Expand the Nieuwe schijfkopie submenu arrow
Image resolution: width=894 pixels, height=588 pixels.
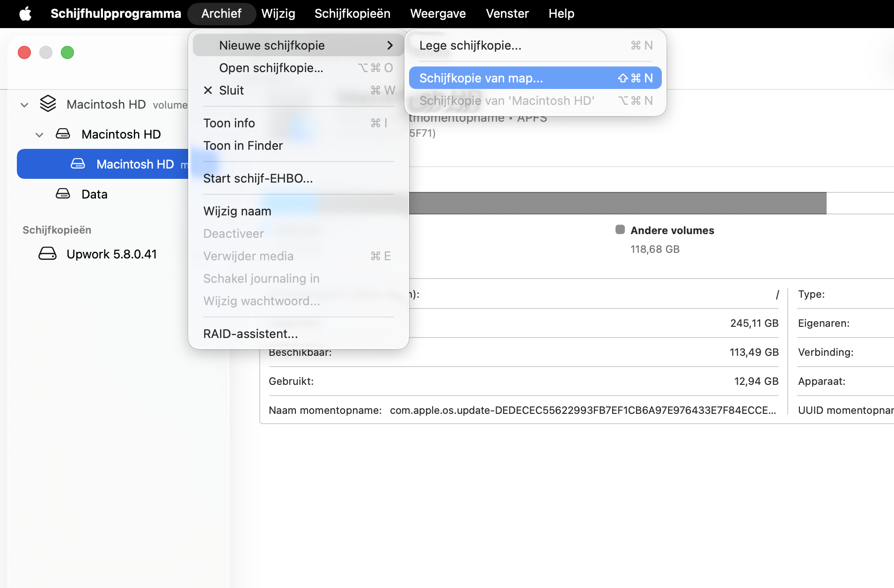tap(390, 45)
